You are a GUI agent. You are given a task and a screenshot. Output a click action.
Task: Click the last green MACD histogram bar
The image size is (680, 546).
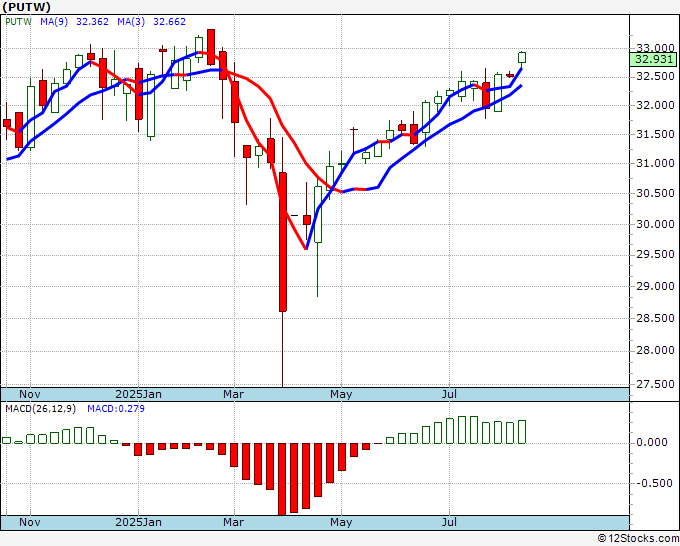pyautogui.click(x=522, y=432)
